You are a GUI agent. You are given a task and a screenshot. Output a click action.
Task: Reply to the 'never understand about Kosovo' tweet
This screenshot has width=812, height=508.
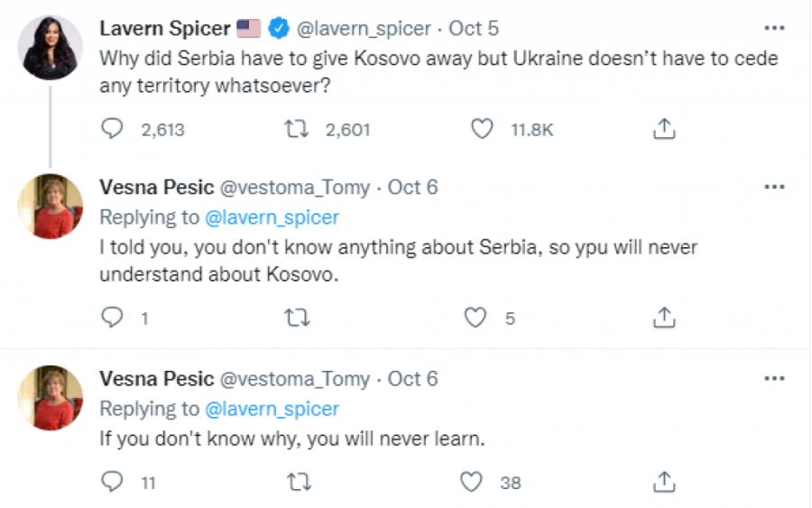112,317
